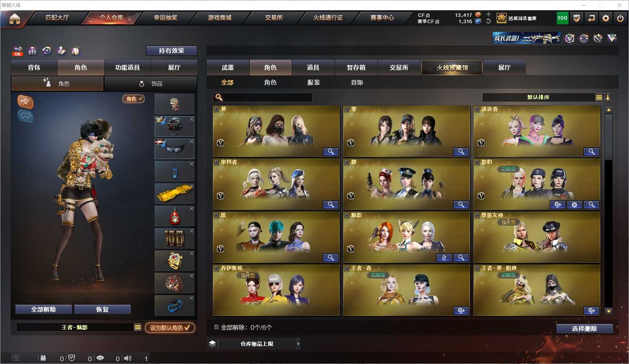Click the character list scrollbar down arrow
Image resolution: width=629 pixels, height=364 pixels.
pos(609,311)
